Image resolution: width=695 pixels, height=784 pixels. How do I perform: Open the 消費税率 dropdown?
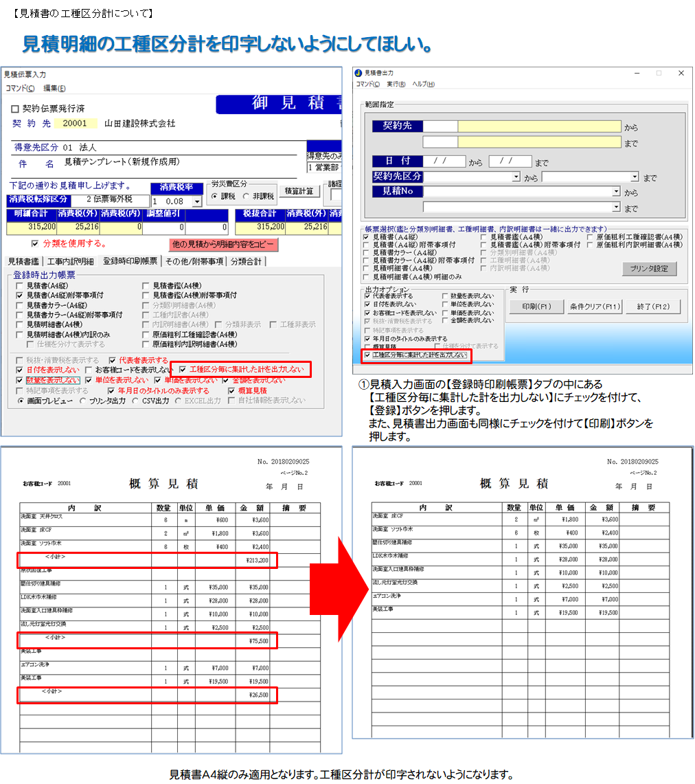(x=197, y=202)
